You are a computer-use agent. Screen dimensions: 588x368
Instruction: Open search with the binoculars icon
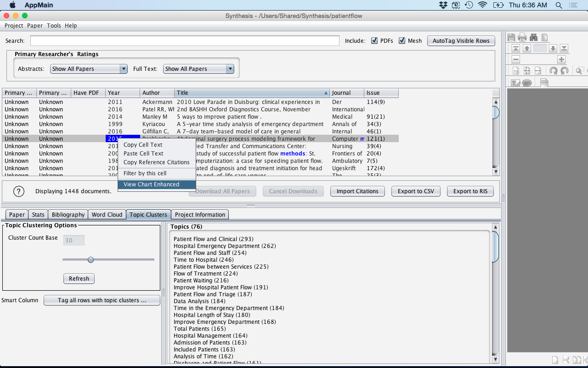(533, 37)
